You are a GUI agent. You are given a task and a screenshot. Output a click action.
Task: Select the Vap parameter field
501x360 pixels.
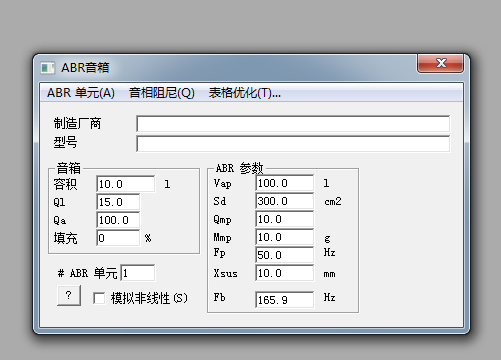[284, 183]
